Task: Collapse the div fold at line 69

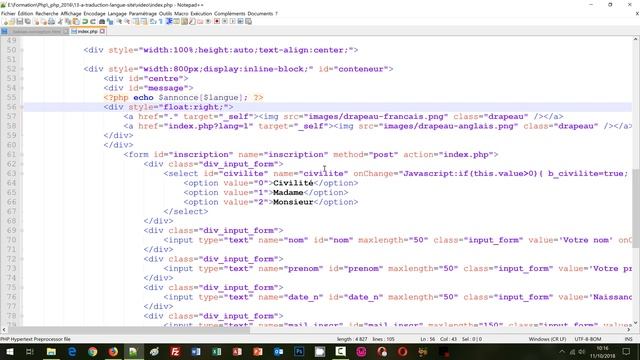Action: 22,231
